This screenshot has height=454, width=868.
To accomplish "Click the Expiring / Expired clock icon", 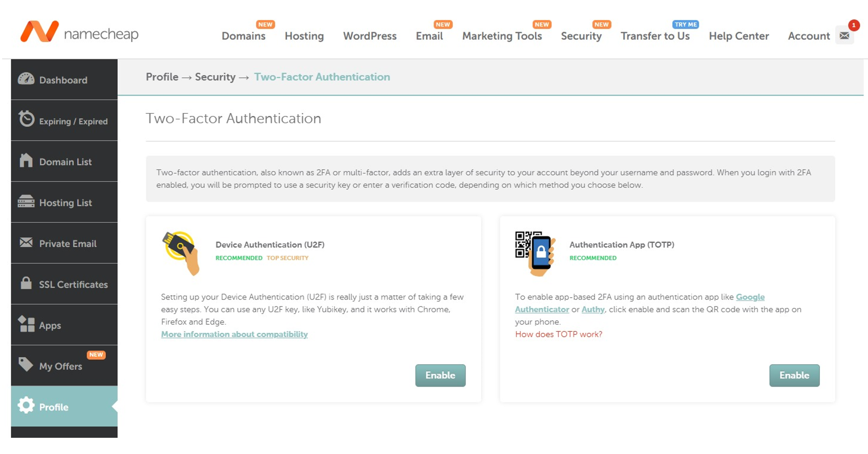I will point(26,119).
